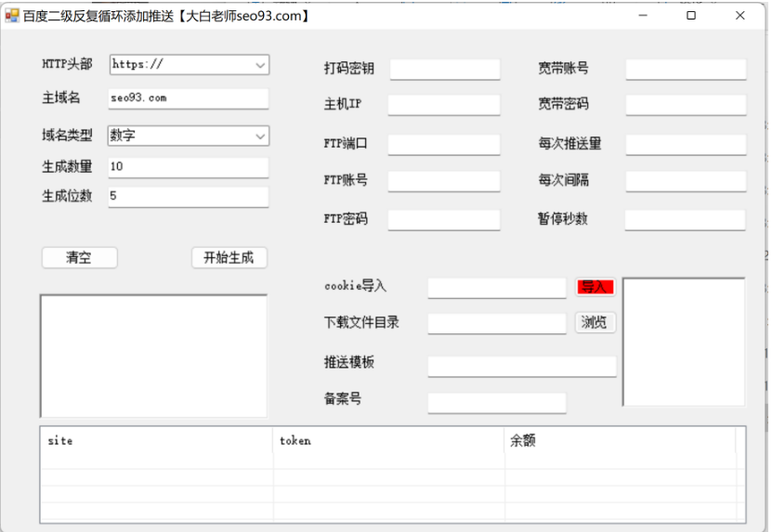Viewport: 772px width, 532px height.
Task: Click the token column header
Action: (x=388, y=440)
